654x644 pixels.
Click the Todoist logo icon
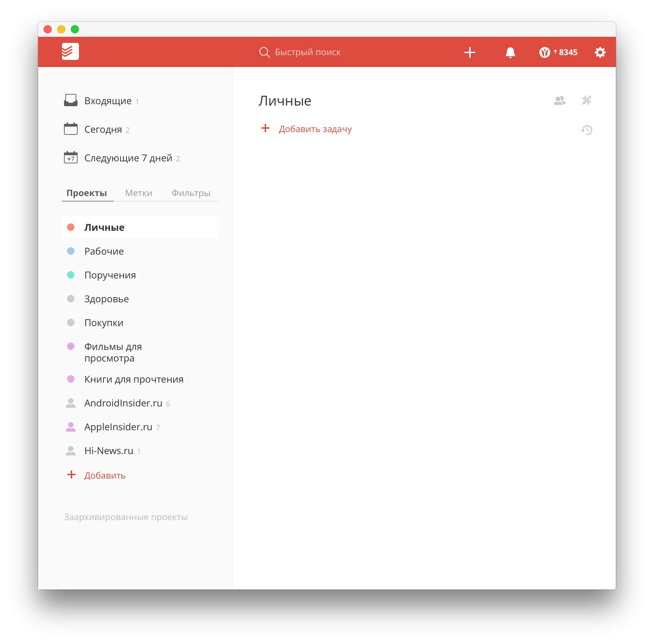coord(70,52)
